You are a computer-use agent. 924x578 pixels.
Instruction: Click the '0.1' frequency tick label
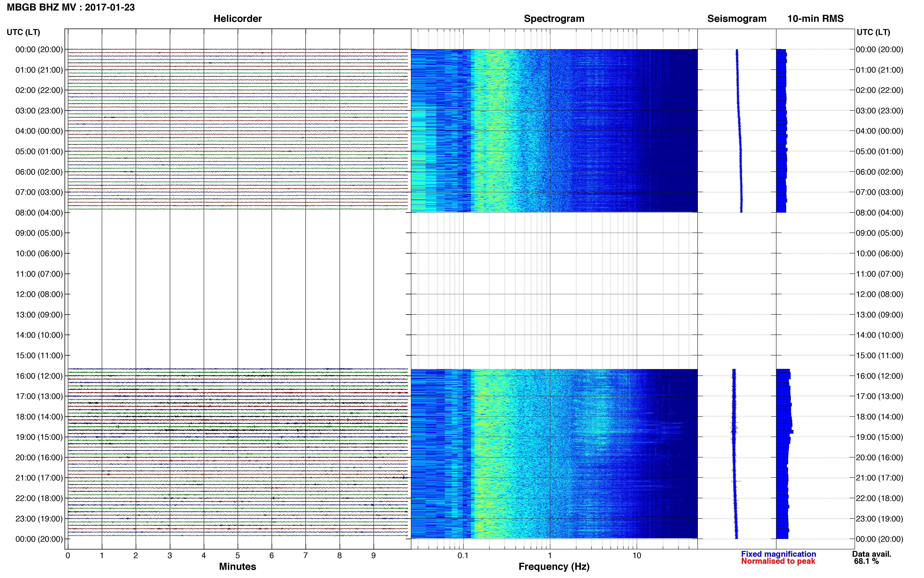(463, 555)
